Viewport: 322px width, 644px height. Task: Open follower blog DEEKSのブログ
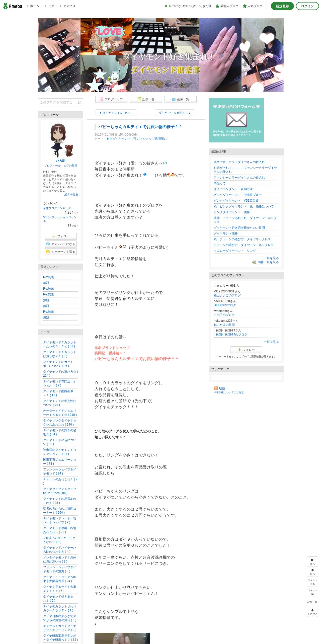[x=225, y=305]
